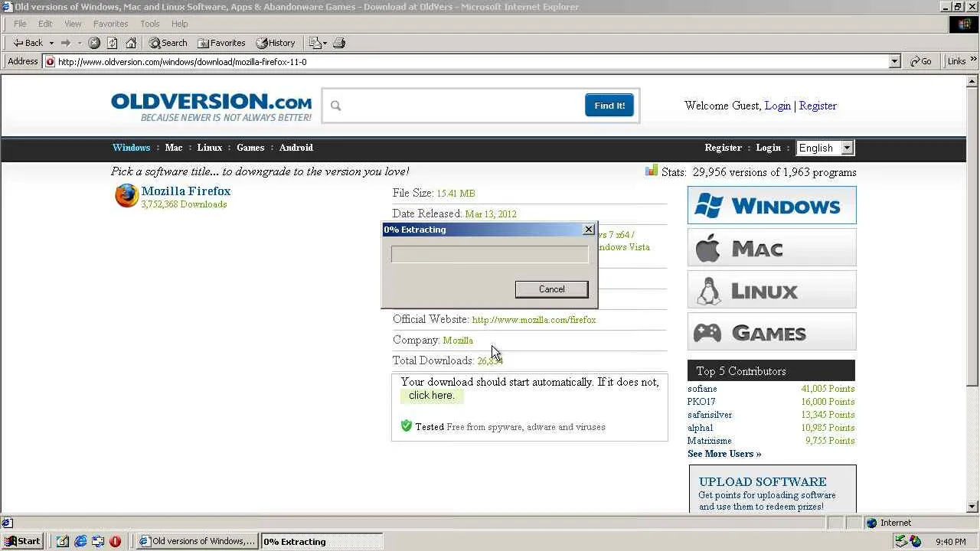Open the View menu
The height and width of the screenshot is (551, 980).
[73, 24]
